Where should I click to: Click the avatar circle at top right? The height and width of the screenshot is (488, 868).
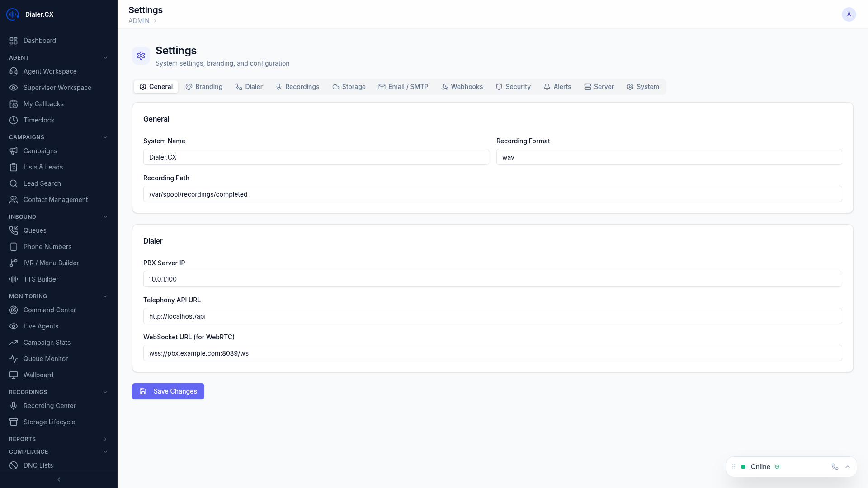849,14
